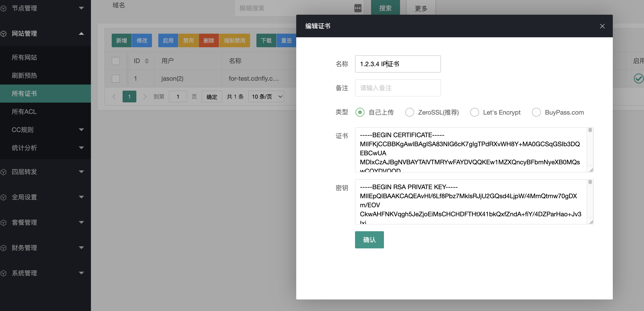
Task: Open the 10 条/页 page size dropdown
Action: point(266,97)
